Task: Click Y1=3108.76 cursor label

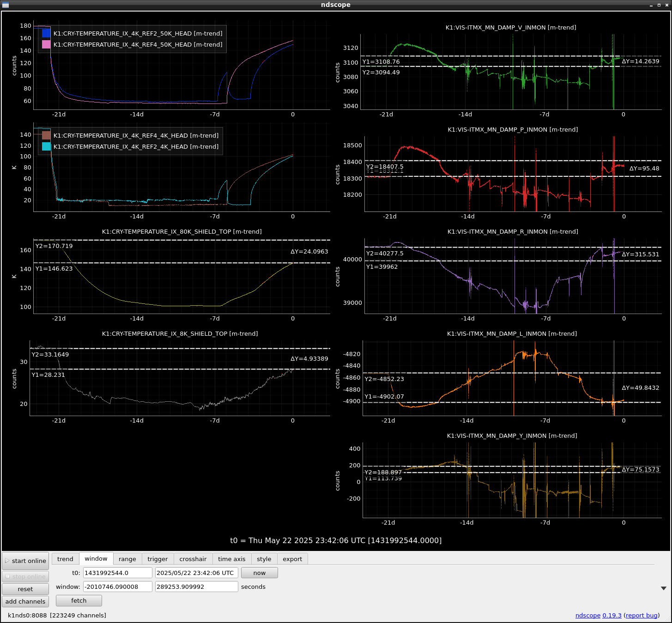Action: tap(381, 61)
